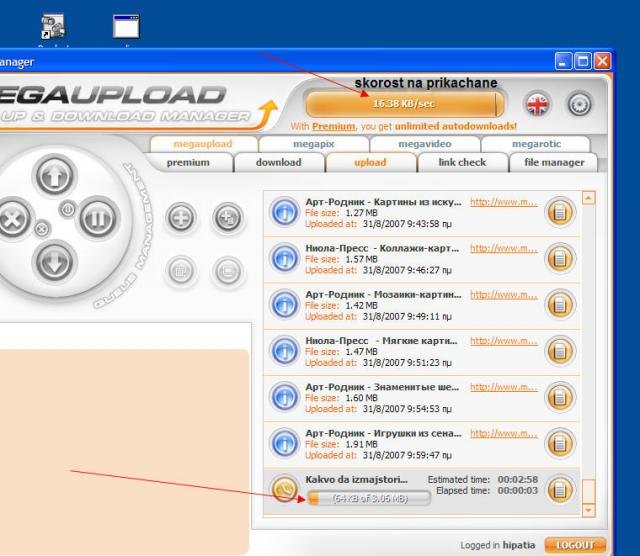
Task: Click the Premium link under the speed bar
Action: (x=333, y=127)
